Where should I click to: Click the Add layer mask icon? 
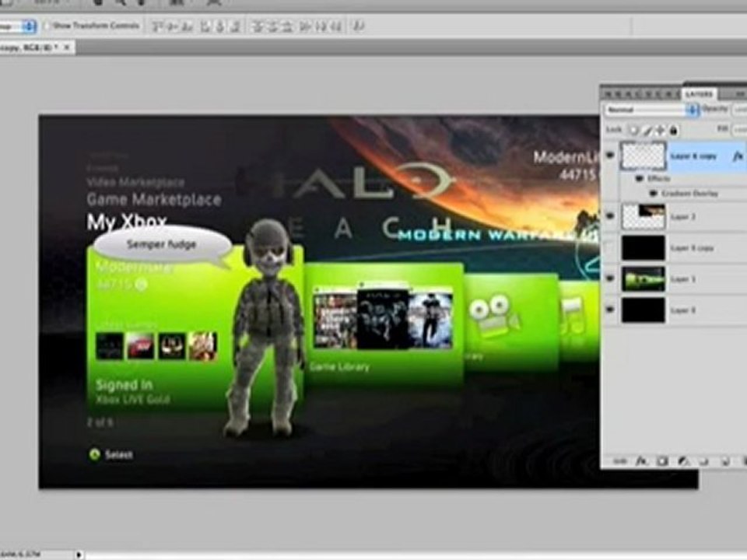(x=662, y=461)
